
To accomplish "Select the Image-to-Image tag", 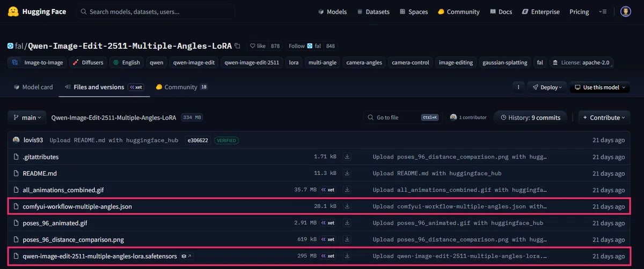I will pos(38,62).
